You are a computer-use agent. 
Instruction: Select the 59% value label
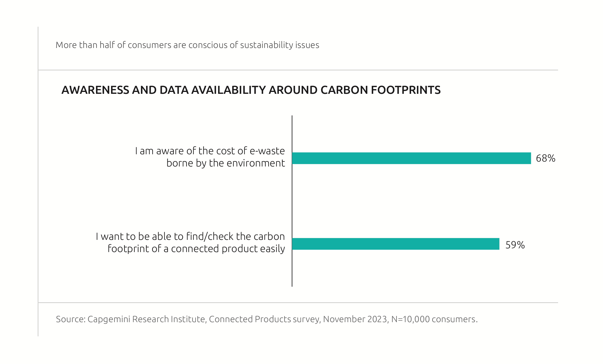[515, 245]
